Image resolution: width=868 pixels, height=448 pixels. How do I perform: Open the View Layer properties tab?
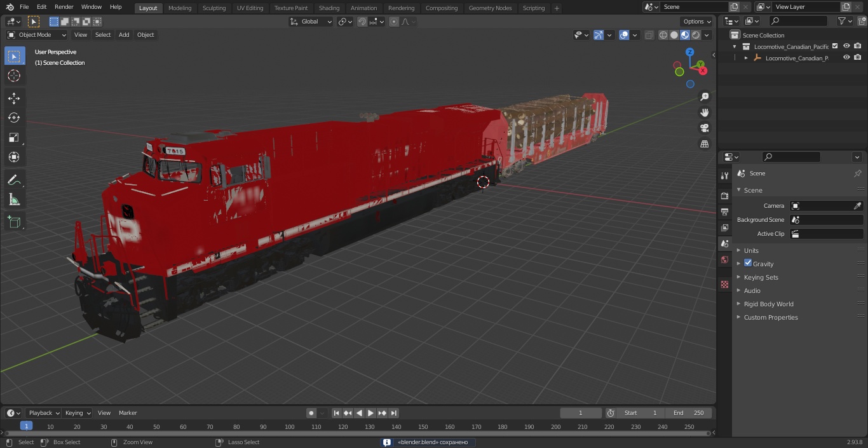[x=724, y=227]
